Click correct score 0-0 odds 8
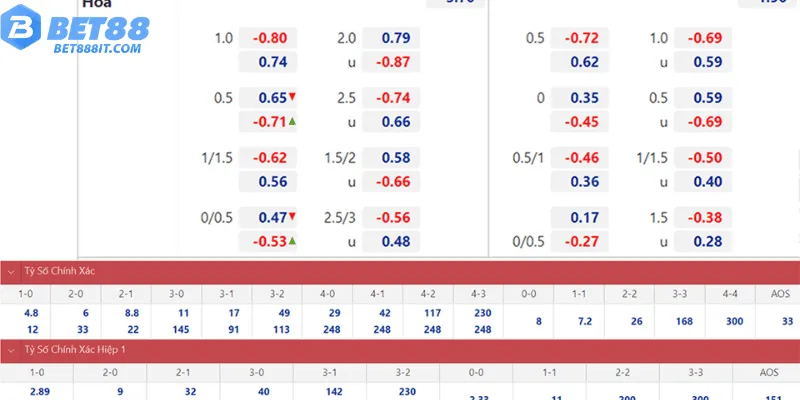The width and height of the screenshot is (800, 400). 539,321
